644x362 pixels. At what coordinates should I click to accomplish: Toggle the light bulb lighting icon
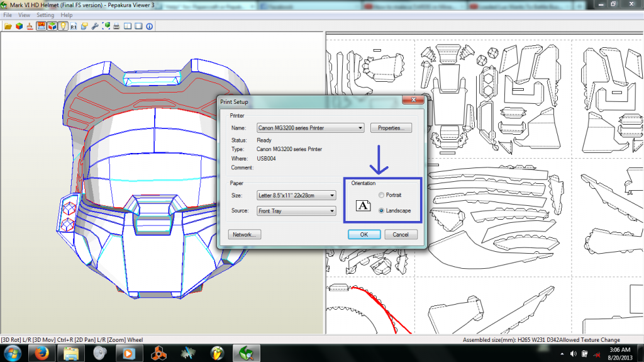click(62, 26)
